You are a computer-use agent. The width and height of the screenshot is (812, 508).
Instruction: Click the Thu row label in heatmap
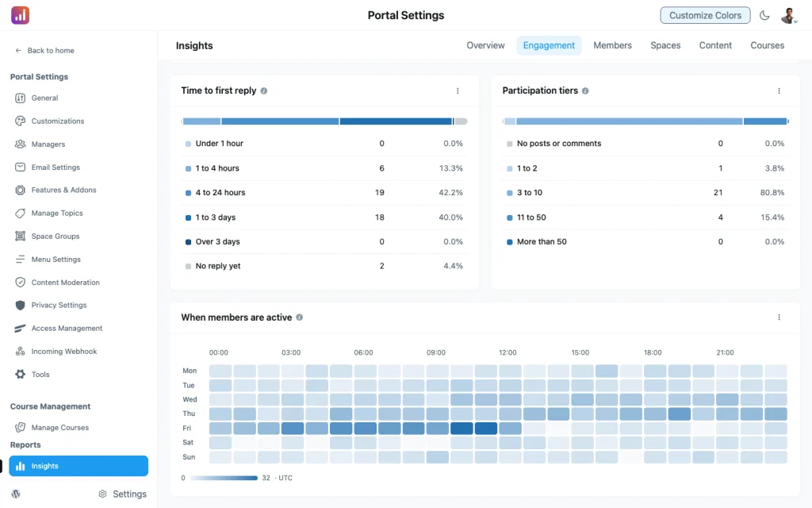[x=189, y=414]
